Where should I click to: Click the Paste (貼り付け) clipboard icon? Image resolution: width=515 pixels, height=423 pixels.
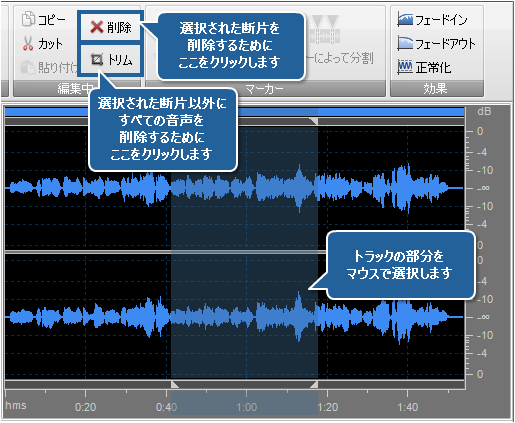(28, 67)
